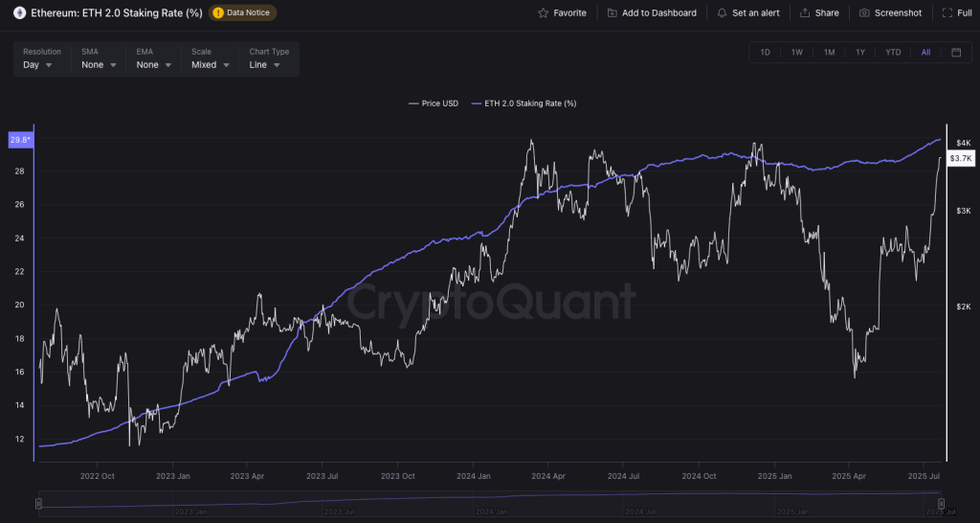Open the Data Notice badge

(243, 13)
